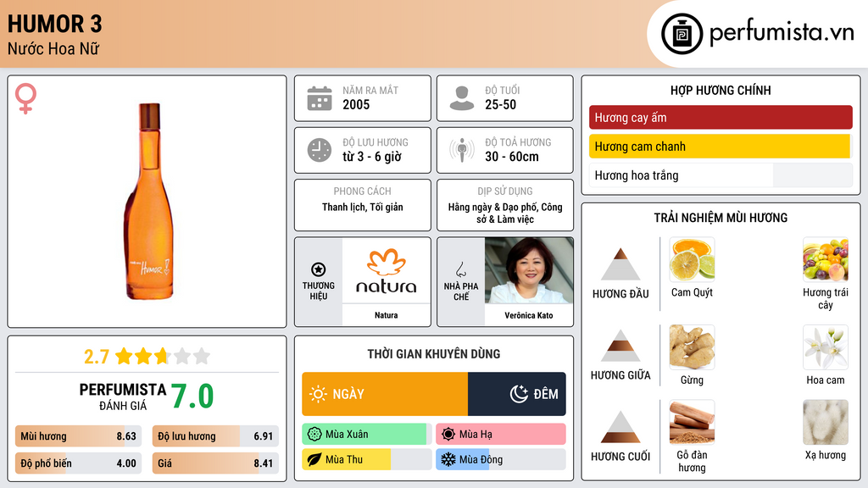868x488 pixels.
Task: Click the projection value 30 - 60cm
Action: [x=512, y=157]
